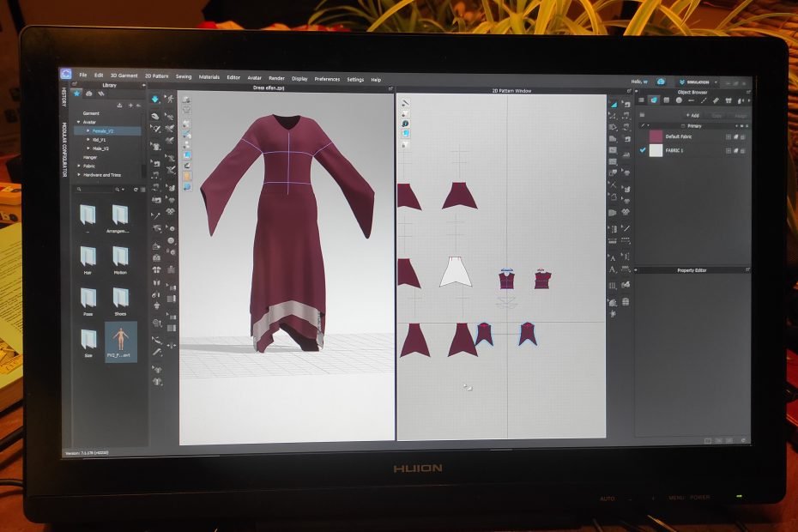Viewport: 798px width, 532px height.
Task: Toggle the HISTORY side panel tab
Action: click(x=63, y=97)
